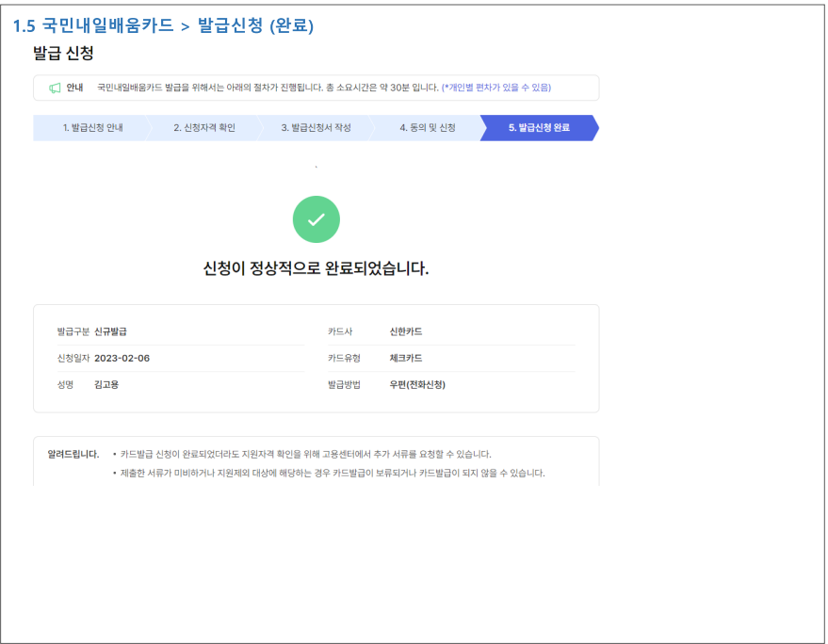
Task: Switch to step 2. 신청자격 확인
Action: tap(206, 128)
